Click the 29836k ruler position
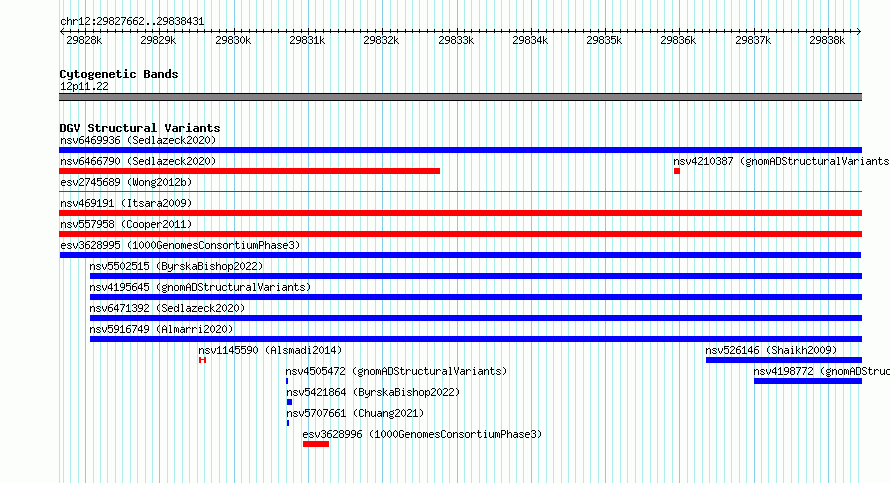Image resolution: width=890 pixels, height=483 pixels. point(678,40)
